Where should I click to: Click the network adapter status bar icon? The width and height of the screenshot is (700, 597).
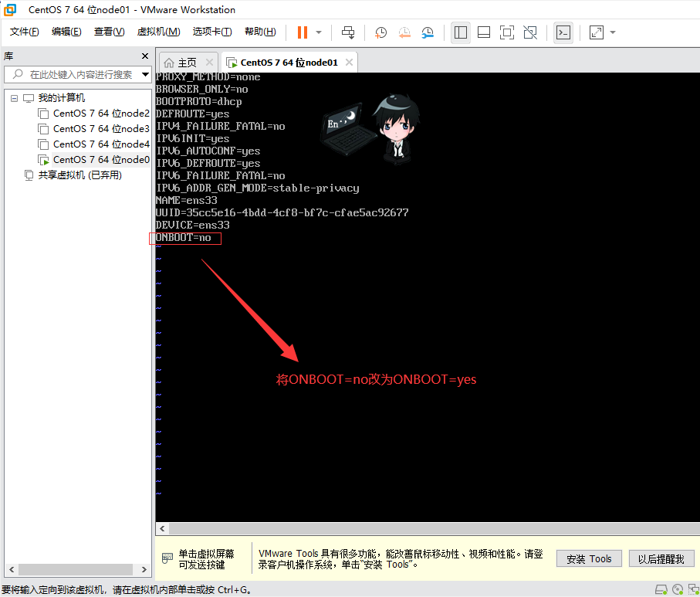coord(694,589)
